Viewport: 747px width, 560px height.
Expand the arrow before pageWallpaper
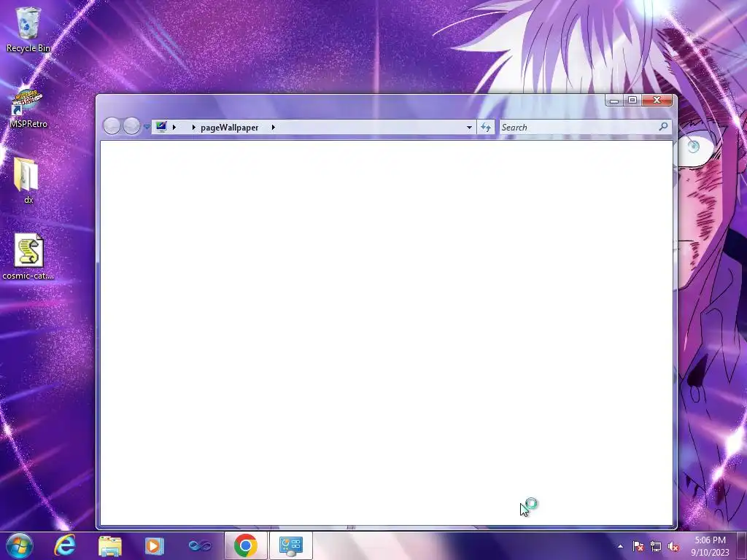[x=193, y=127]
